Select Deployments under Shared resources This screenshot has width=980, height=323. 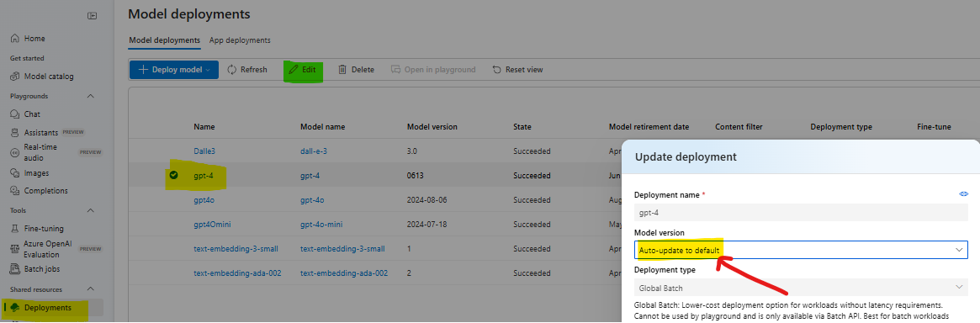[x=47, y=307]
